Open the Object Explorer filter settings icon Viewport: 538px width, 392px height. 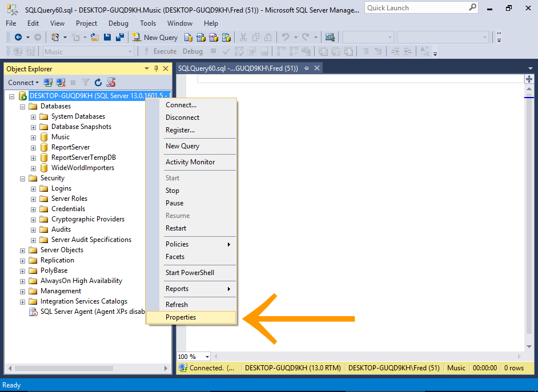pos(86,82)
